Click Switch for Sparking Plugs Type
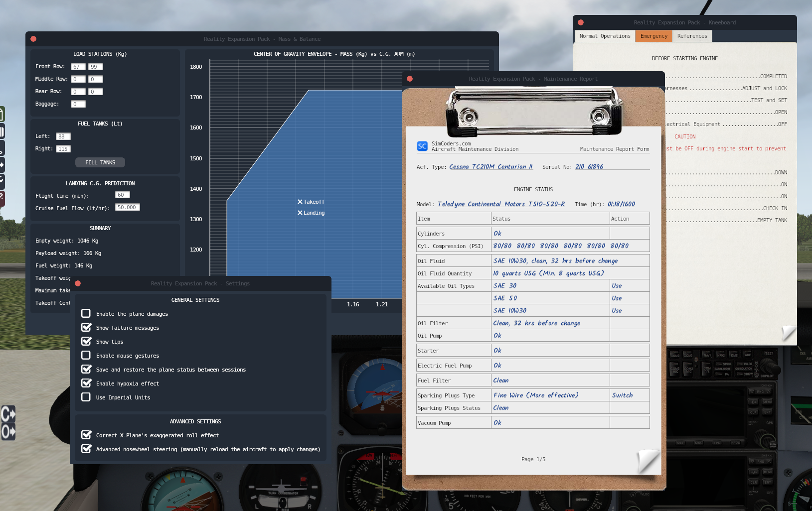 [622, 395]
